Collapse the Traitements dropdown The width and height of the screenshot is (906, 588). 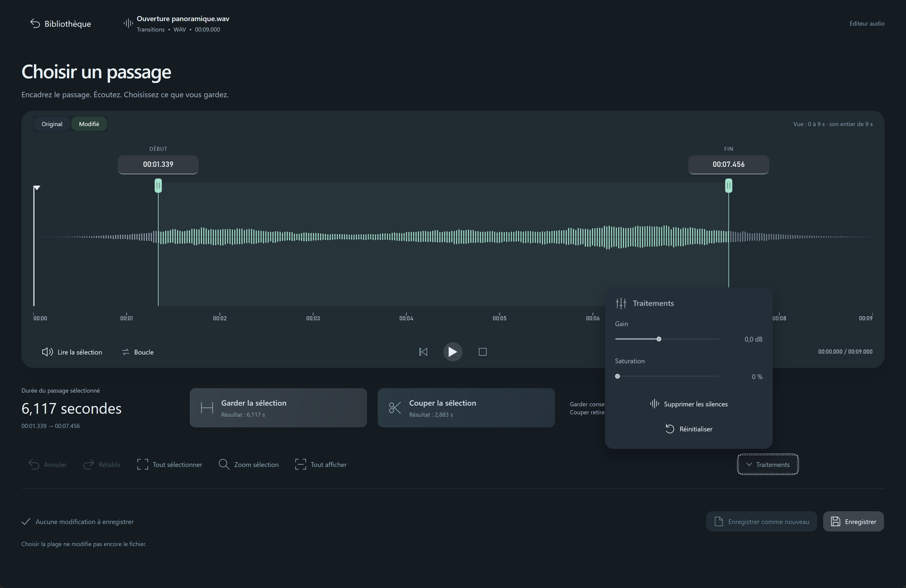[x=768, y=465]
